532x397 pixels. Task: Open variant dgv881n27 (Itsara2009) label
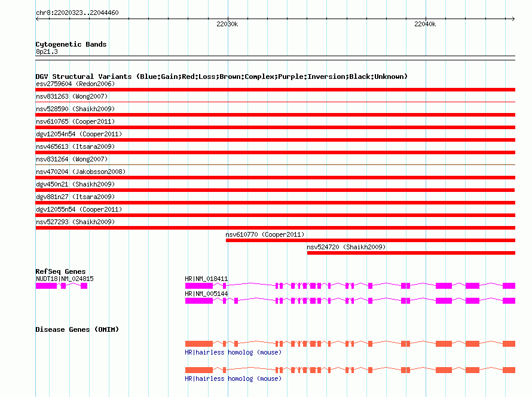[x=75, y=197]
